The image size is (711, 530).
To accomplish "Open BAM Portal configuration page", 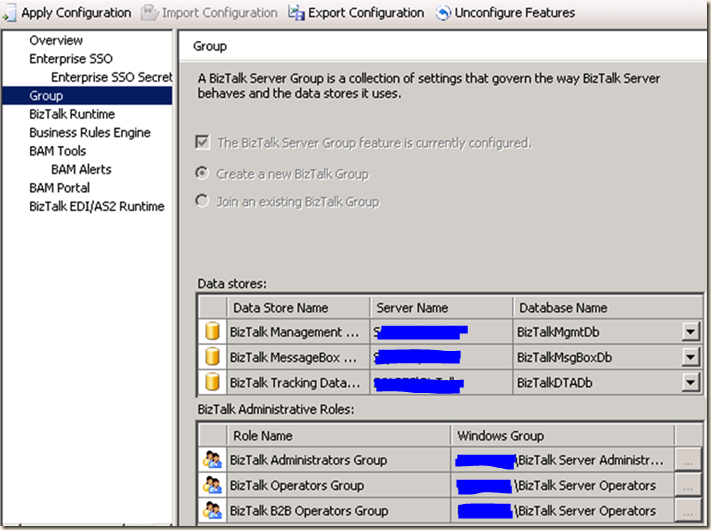I will (x=59, y=188).
